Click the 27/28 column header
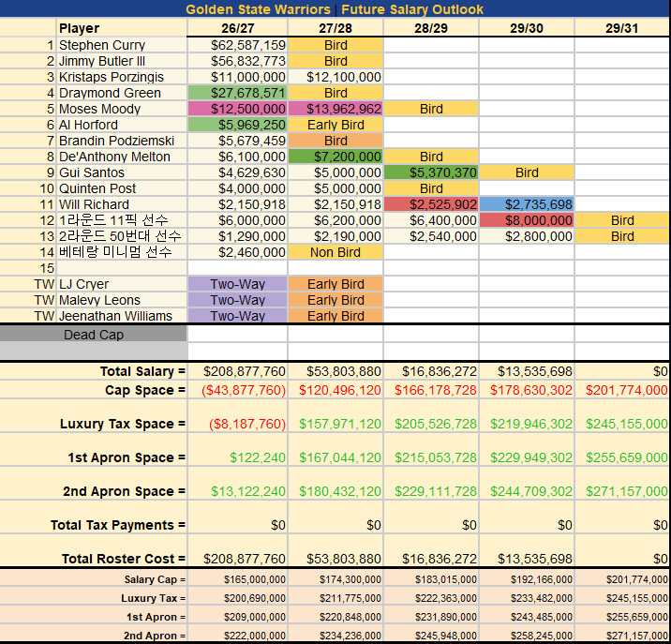The image size is (671, 644). coord(335,28)
